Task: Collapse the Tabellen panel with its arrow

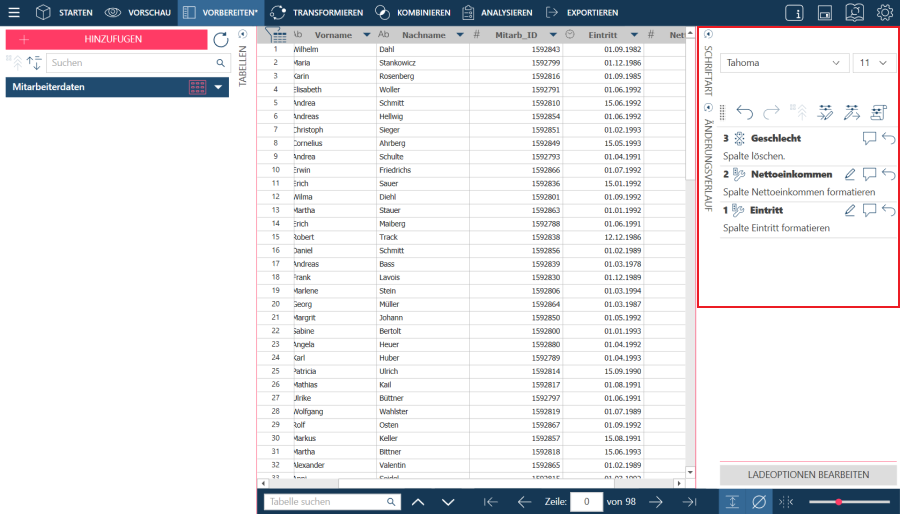Action: (242, 34)
